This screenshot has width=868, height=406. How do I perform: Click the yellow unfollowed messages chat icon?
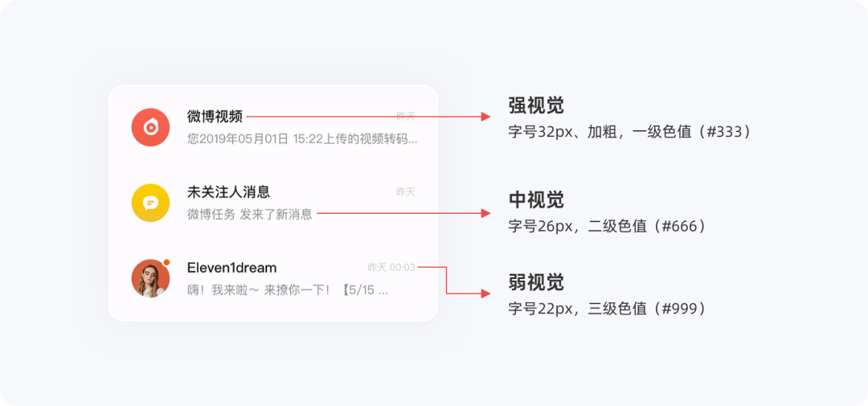click(150, 203)
